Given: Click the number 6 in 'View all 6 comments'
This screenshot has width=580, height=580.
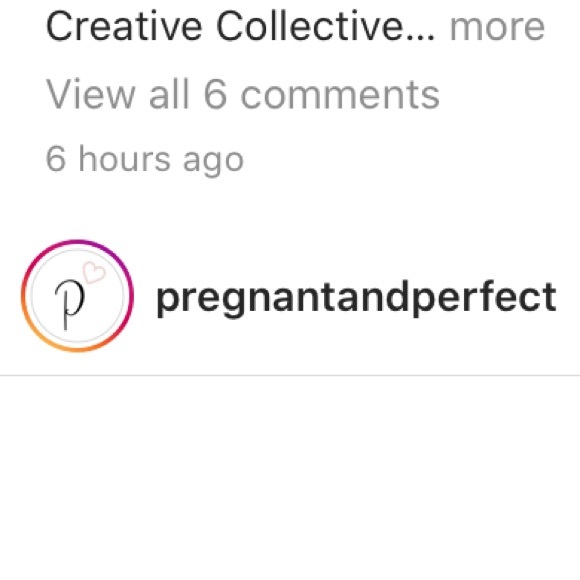Looking at the screenshot, I should click(215, 95).
